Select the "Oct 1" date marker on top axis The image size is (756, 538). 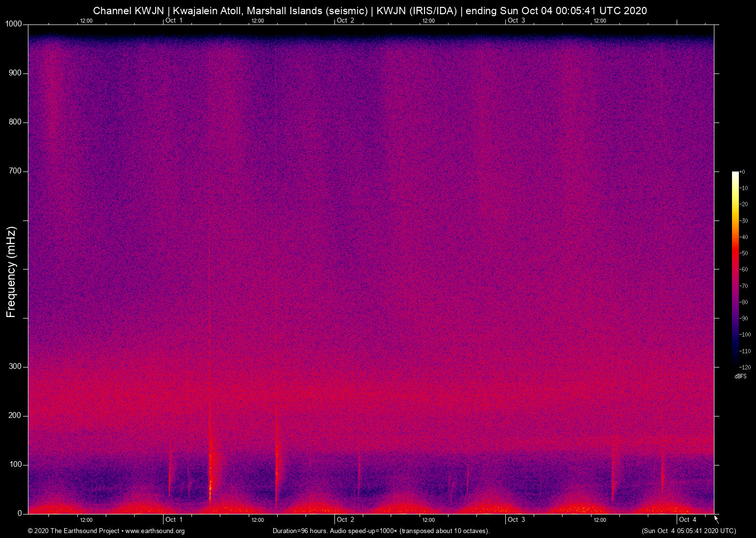174,21
